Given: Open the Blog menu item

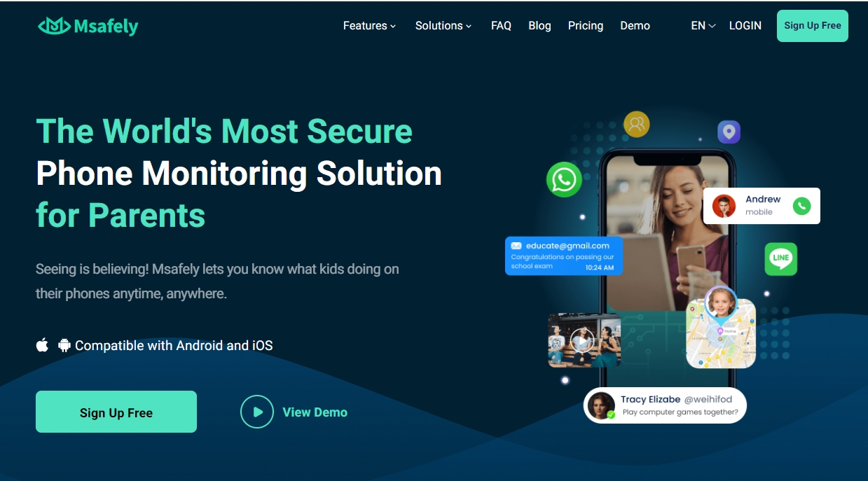Looking at the screenshot, I should pos(539,26).
